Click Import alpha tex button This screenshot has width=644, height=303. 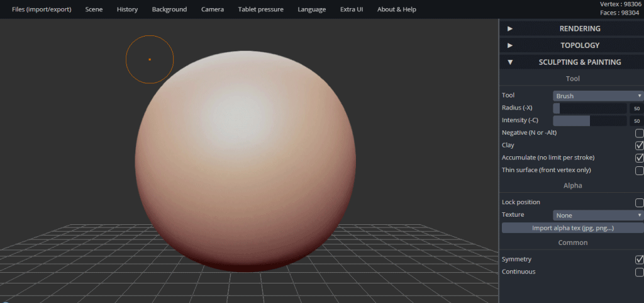coord(572,228)
